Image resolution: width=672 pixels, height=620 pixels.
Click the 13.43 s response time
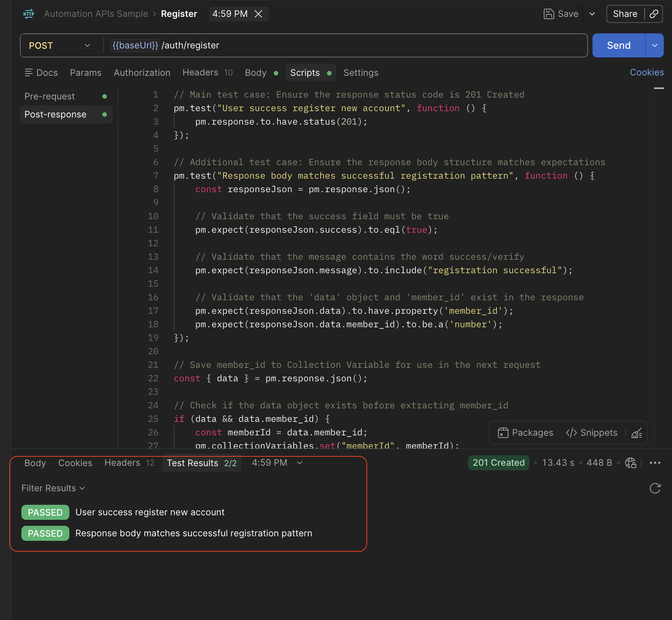558,463
